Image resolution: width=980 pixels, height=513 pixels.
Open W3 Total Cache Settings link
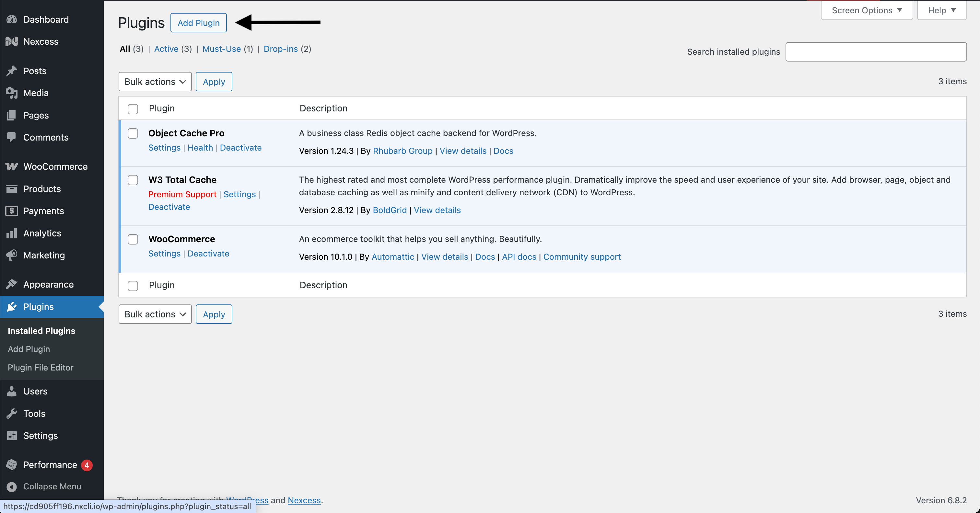click(240, 194)
